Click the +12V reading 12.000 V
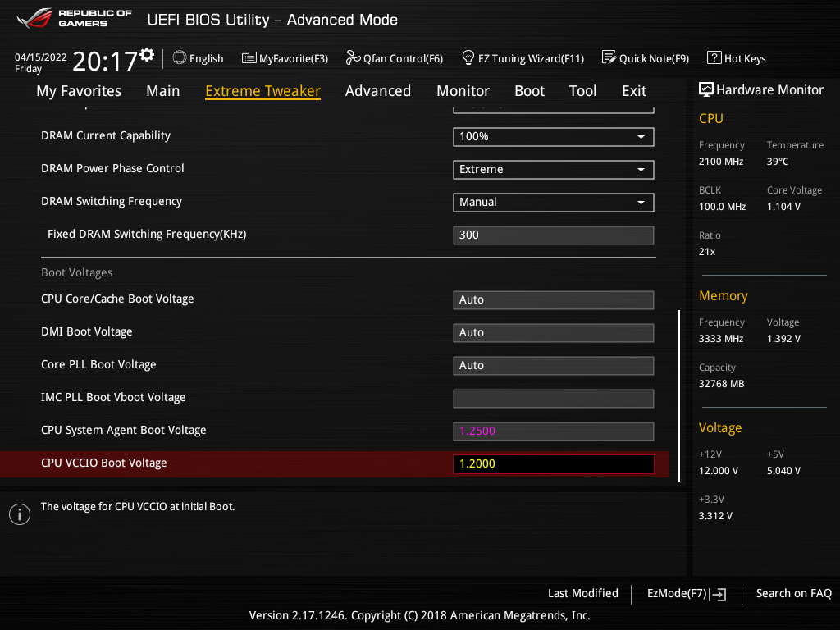840x630 pixels. [x=719, y=471]
